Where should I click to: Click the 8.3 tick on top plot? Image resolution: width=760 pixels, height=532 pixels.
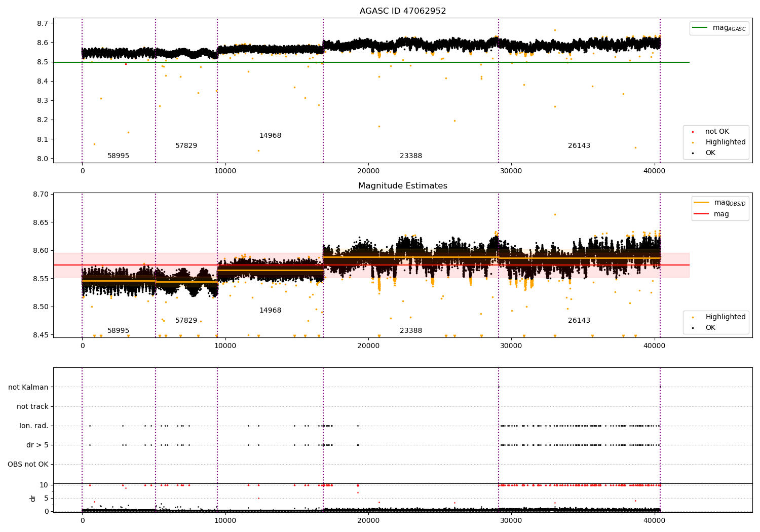click(x=43, y=101)
